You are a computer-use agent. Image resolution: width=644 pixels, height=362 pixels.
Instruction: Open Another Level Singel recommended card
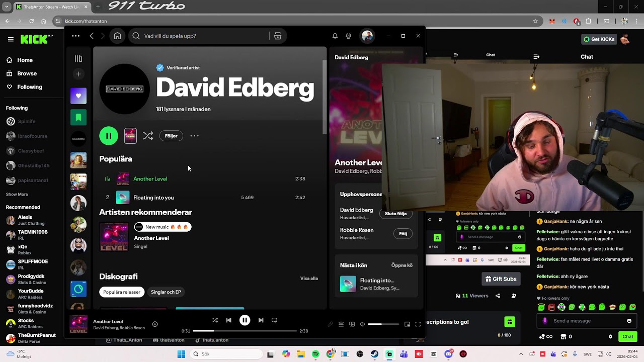tap(146, 237)
